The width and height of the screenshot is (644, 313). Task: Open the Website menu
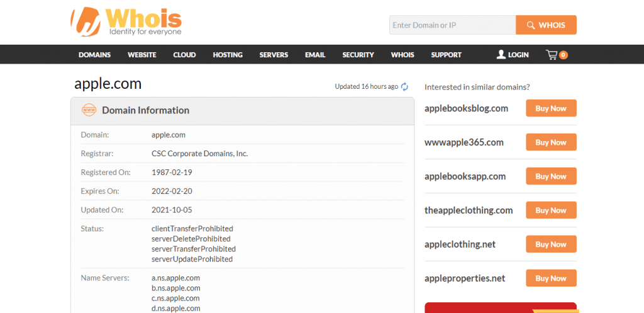click(142, 55)
